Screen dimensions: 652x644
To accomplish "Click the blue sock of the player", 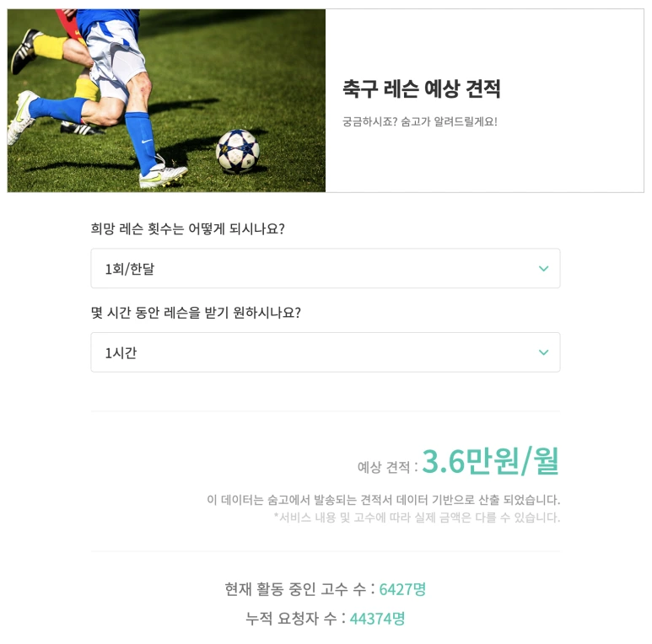I will tap(141, 143).
